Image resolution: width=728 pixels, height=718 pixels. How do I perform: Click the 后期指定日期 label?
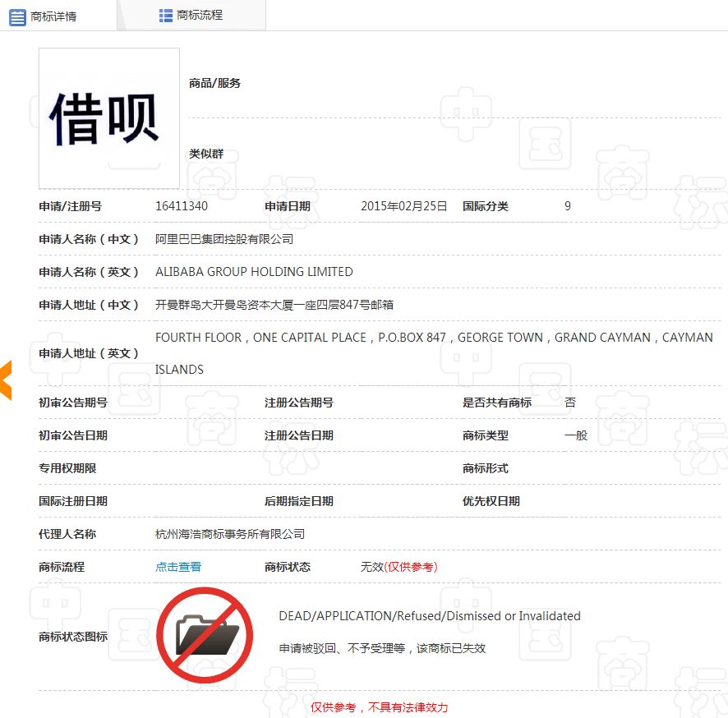pyautogui.click(x=298, y=501)
